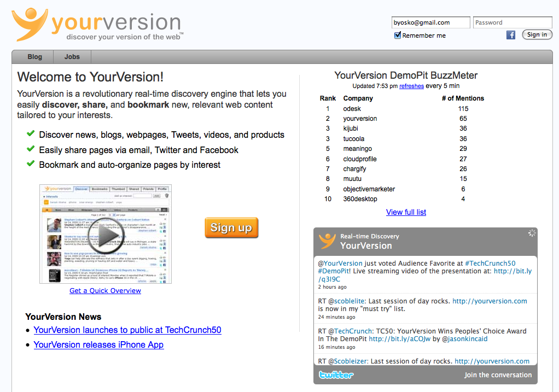Click the muutu company entry
559x392 pixels.
coord(352,179)
